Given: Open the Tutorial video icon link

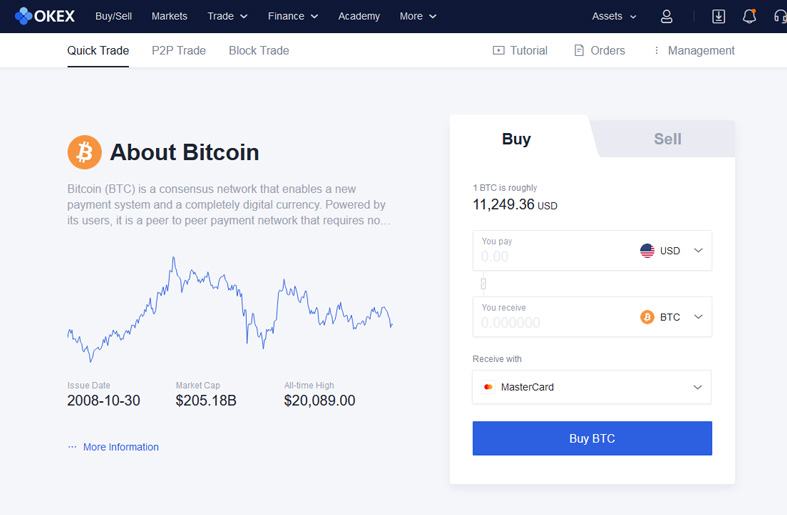Looking at the screenshot, I should coord(498,50).
